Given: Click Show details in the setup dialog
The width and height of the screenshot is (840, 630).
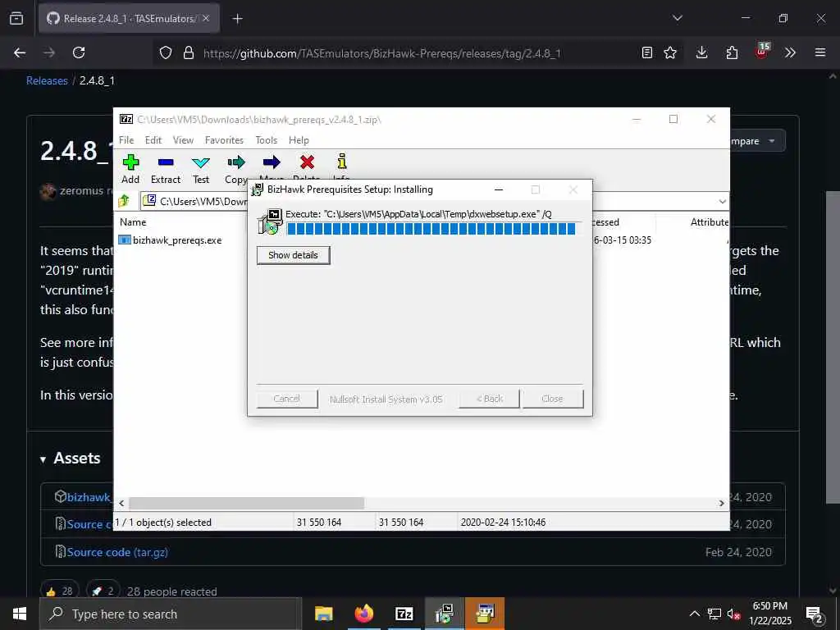Looking at the screenshot, I should [x=293, y=255].
